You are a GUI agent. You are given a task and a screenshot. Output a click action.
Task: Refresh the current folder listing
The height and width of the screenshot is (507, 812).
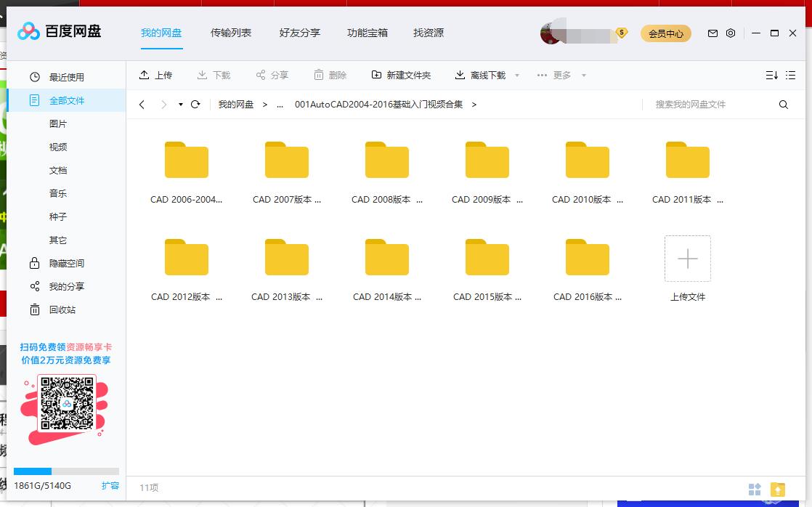click(195, 105)
